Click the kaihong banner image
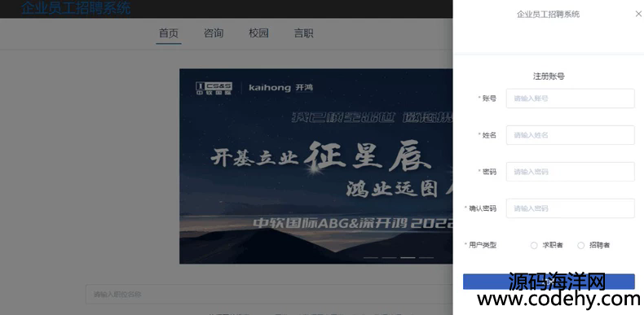Viewport: 644px width, 315px height. coord(316,166)
